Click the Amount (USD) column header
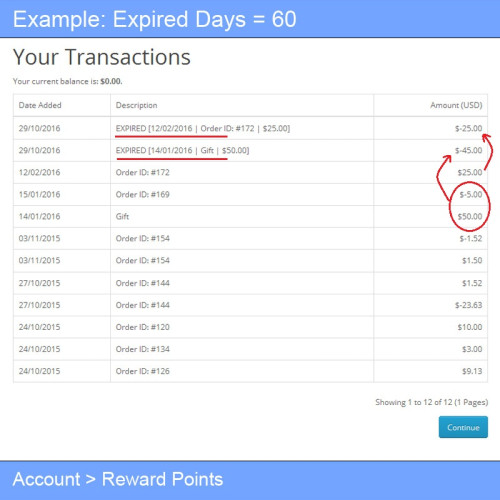The width and height of the screenshot is (500, 500). [456, 105]
